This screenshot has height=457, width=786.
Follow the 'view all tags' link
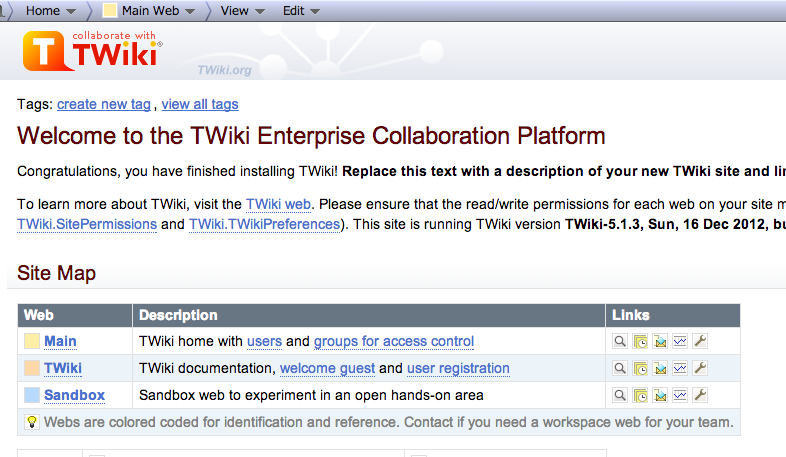point(200,104)
